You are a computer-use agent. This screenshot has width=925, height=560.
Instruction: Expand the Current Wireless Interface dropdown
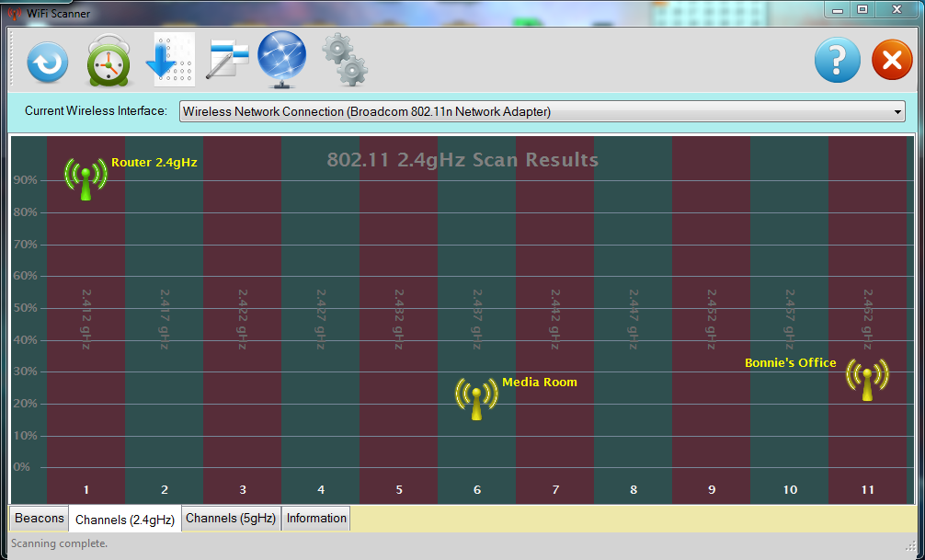[897, 112]
